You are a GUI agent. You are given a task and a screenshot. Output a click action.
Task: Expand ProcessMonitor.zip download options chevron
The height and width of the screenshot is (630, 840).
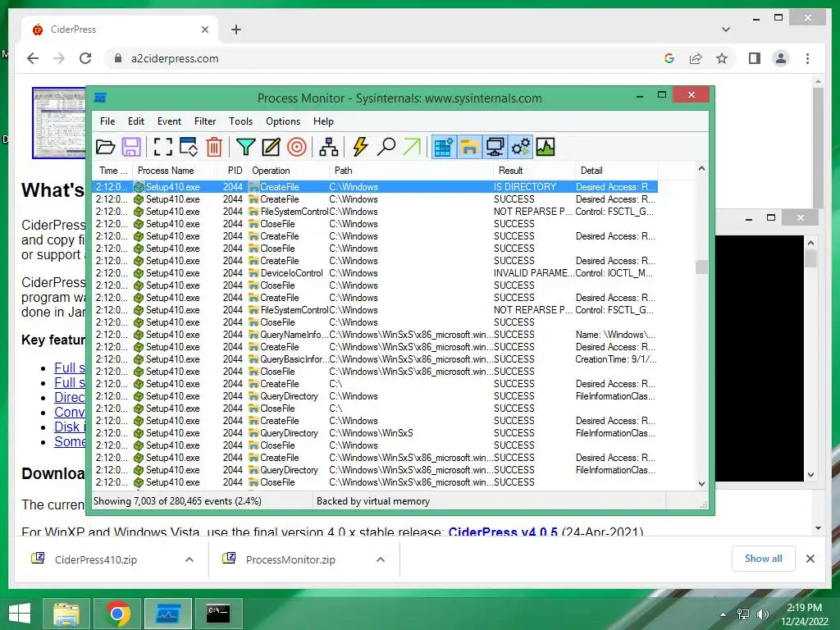381,559
